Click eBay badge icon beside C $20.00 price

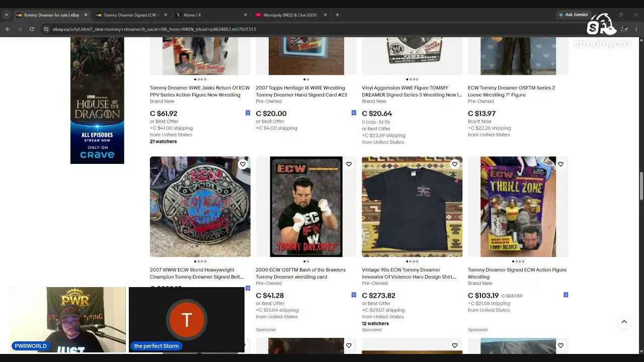354,113
